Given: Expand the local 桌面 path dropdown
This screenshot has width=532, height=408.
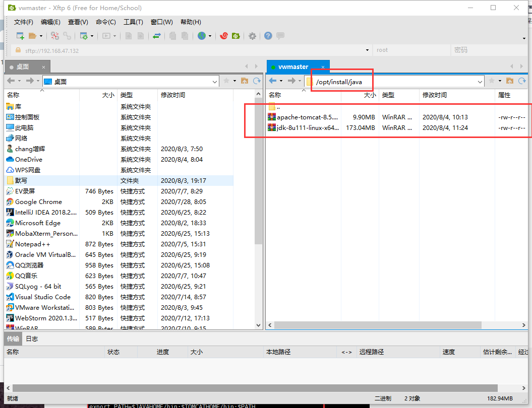Looking at the screenshot, I should pyautogui.click(x=215, y=82).
